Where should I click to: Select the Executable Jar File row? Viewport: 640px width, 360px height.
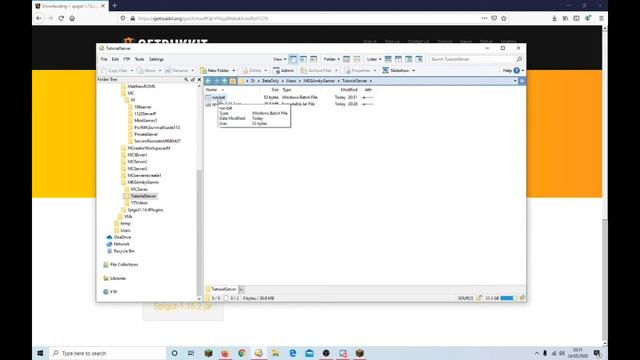(290, 104)
